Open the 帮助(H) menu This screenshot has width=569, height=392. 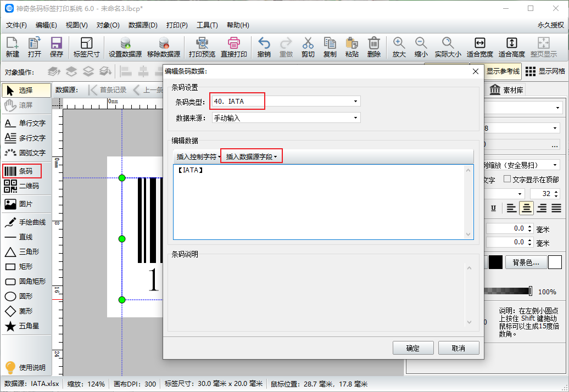(238, 25)
